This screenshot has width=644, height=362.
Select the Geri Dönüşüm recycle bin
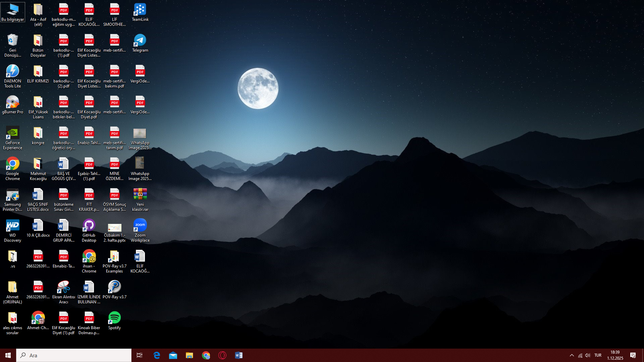12,41
